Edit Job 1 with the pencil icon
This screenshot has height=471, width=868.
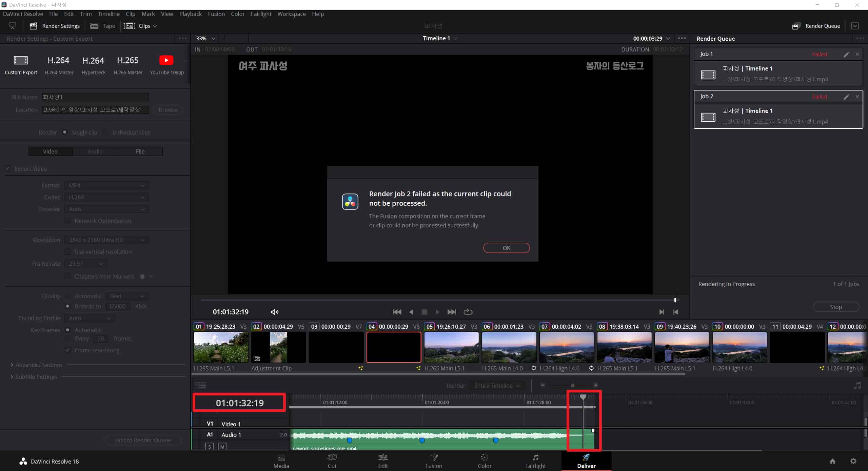846,54
